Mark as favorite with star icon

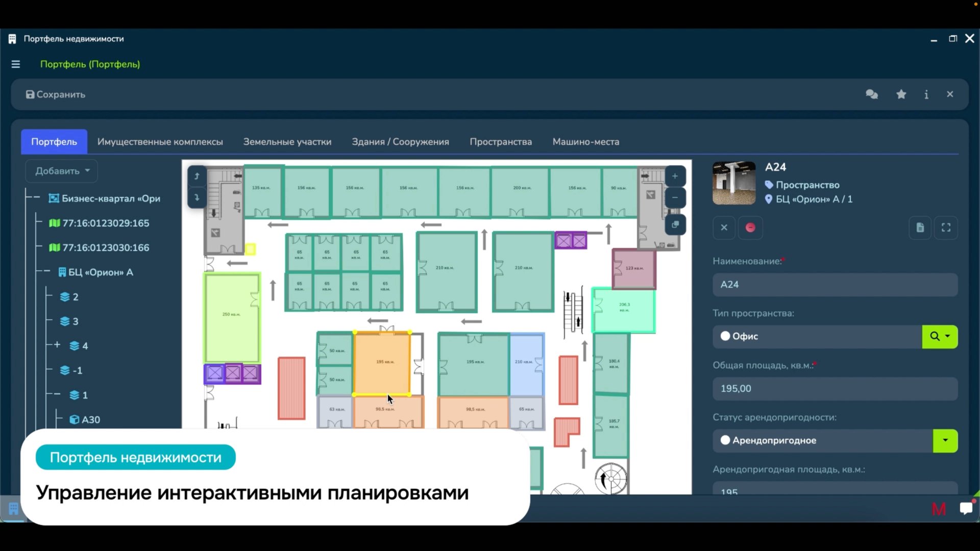(901, 94)
